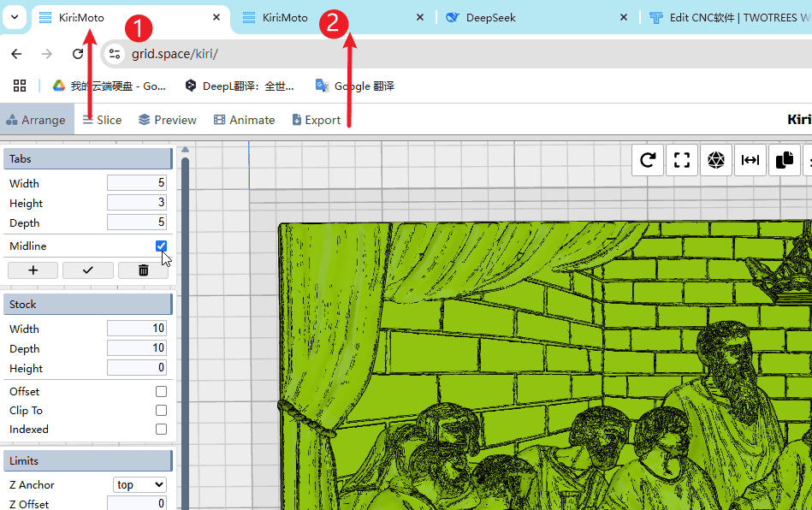This screenshot has height=510, width=812.
Task: Enable the stock Offset checkbox
Action: (161, 392)
